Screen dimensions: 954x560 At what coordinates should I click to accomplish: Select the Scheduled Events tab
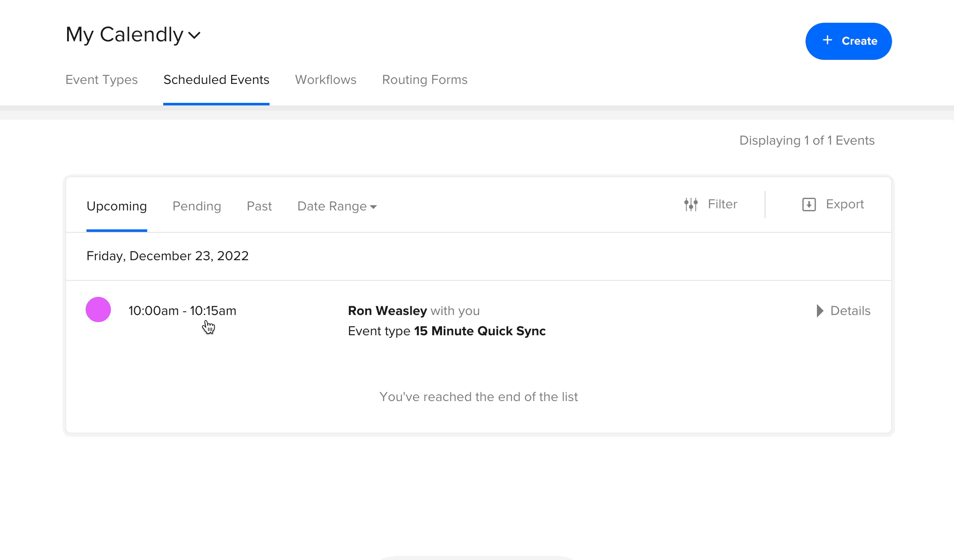216,80
